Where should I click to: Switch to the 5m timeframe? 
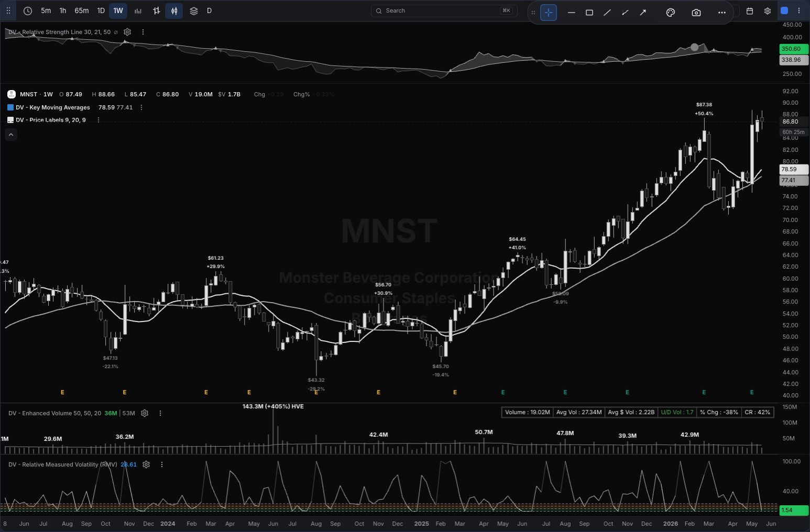tap(46, 10)
